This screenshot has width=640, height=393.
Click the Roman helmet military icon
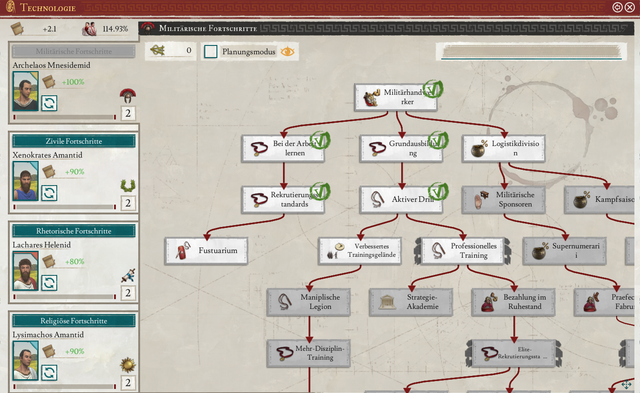pos(128,96)
